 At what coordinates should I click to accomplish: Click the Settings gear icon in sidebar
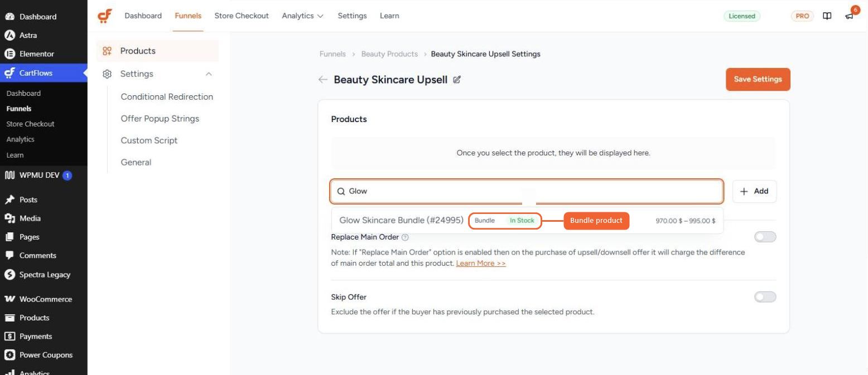[x=108, y=74]
